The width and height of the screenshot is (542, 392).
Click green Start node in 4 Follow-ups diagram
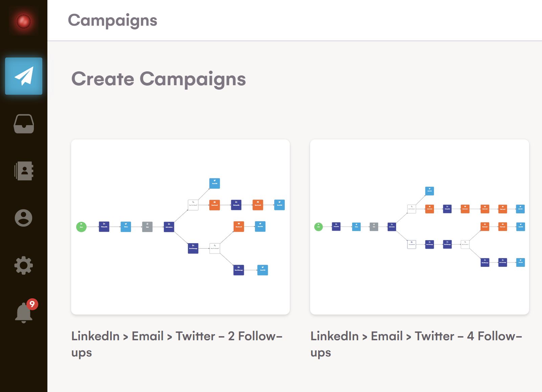pos(319,227)
